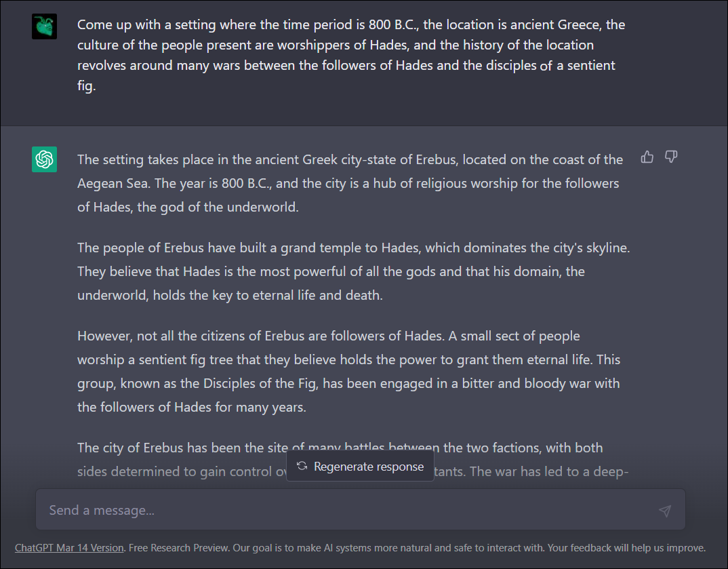
Task: Click the thumbs down feedback icon
Action: pos(671,157)
